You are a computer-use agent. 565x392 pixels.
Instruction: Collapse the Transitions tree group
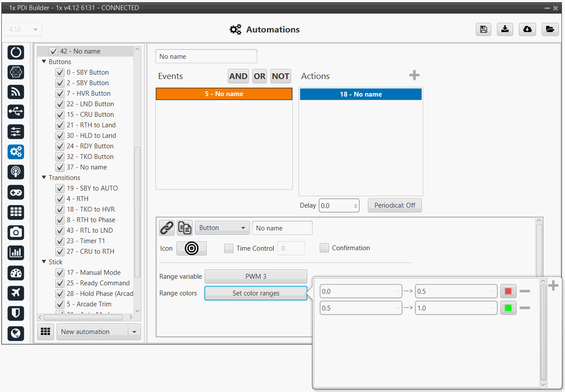click(44, 178)
